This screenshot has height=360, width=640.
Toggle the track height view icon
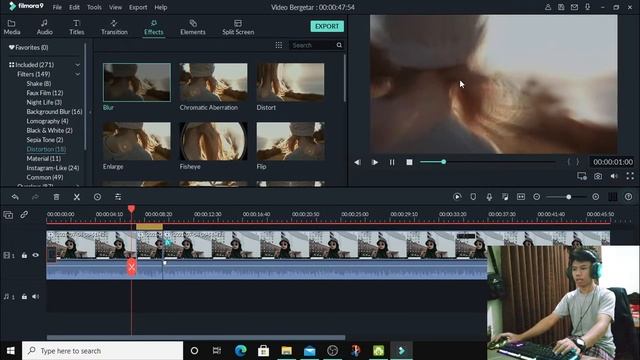point(613,197)
